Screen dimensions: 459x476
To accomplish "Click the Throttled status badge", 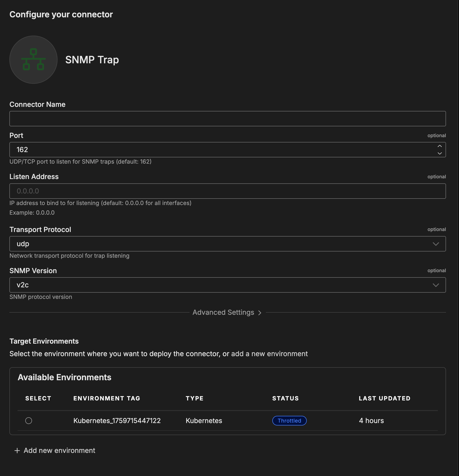I will pyautogui.click(x=289, y=421).
